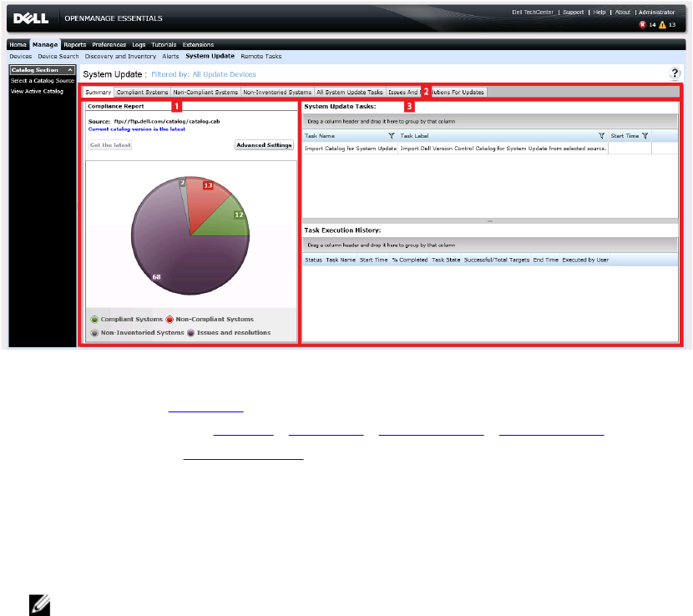Click the All Update Devices filter link
Viewport: 693px width, 616px height.
(x=224, y=74)
